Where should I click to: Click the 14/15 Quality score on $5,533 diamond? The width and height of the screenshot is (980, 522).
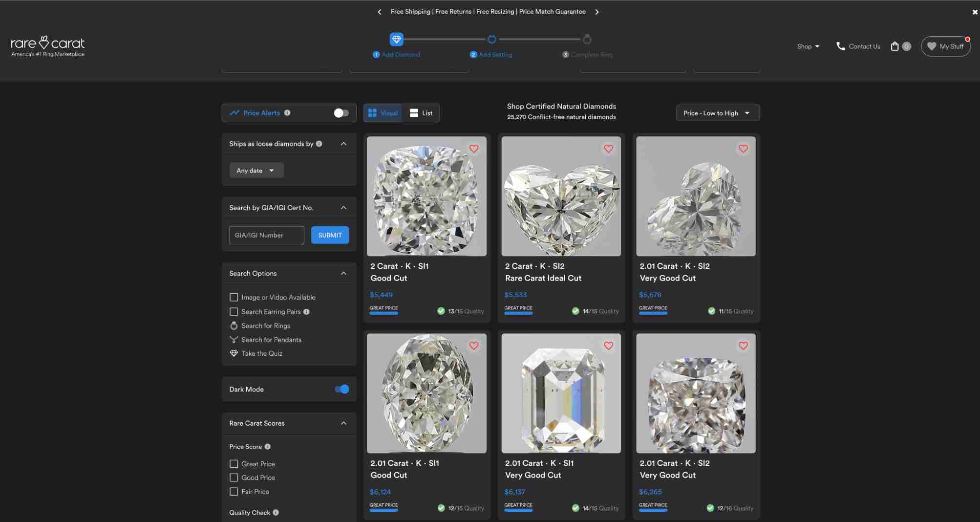tap(595, 311)
